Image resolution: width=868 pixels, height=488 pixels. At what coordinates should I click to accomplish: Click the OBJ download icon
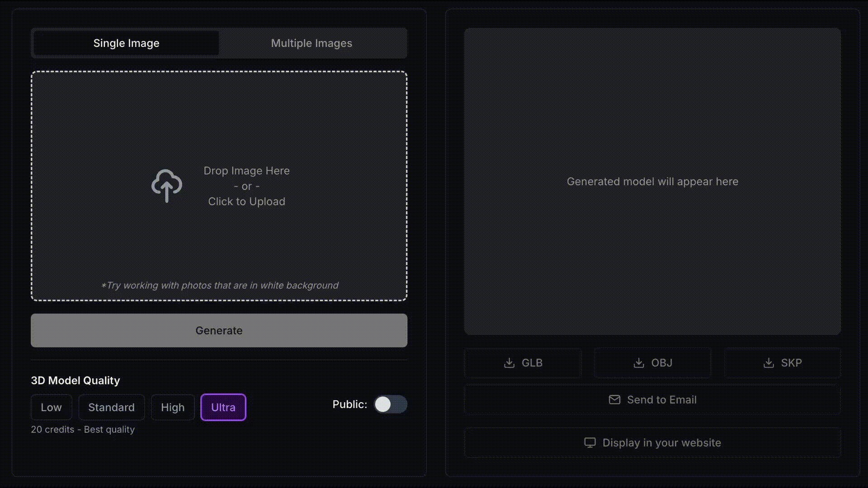pyautogui.click(x=638, y=363)
